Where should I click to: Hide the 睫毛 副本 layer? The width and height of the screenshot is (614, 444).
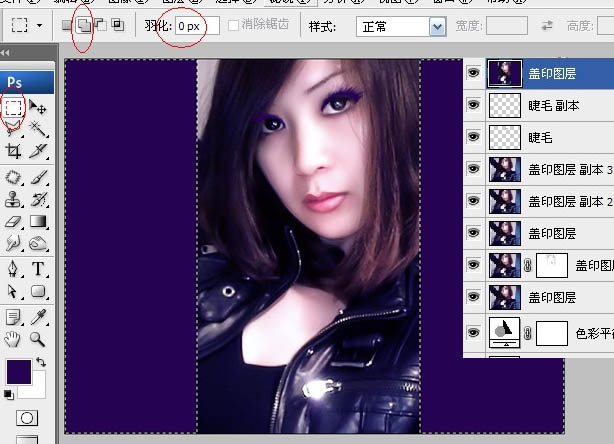(474, 105)
